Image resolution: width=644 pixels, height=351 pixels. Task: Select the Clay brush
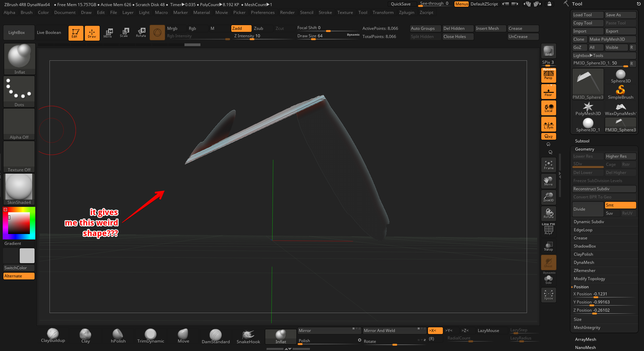point(85,336)
